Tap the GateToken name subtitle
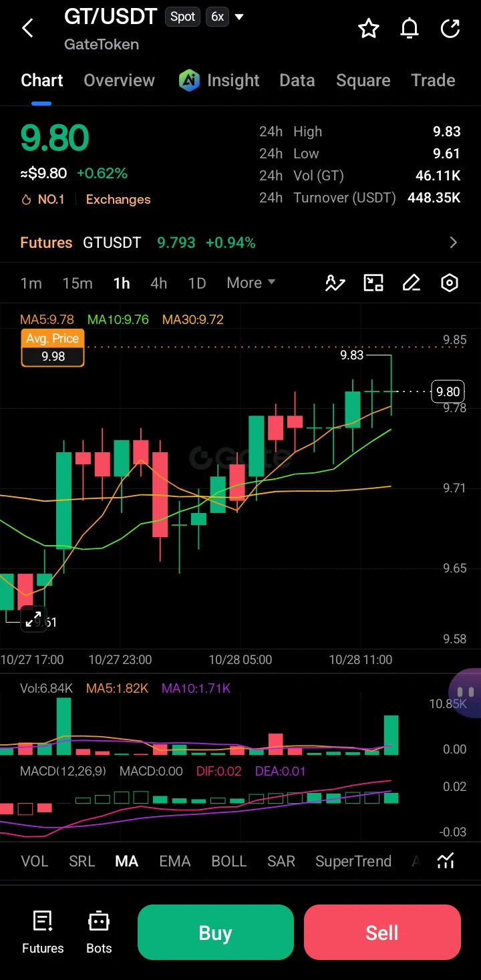The image size is (481, 980). click(102, 44)
